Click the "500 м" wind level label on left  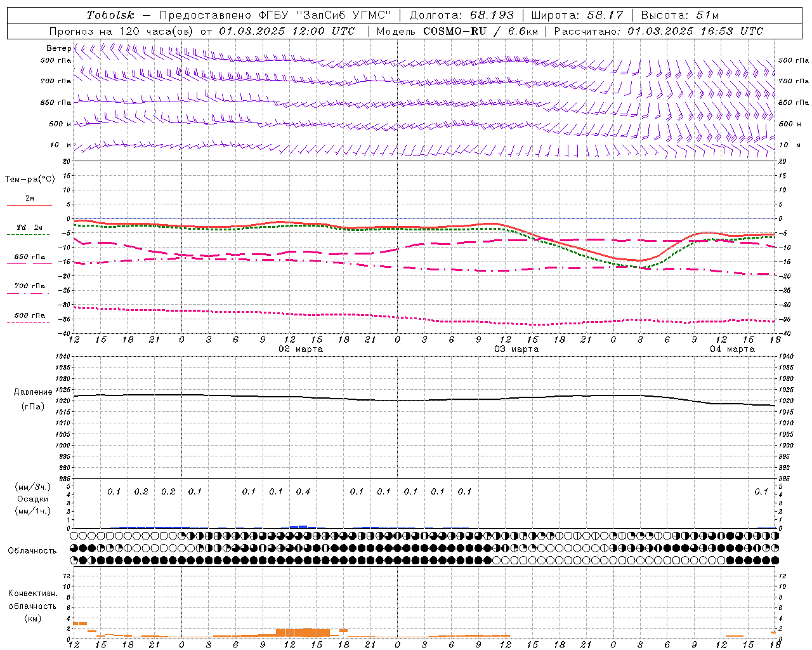[60, 124]
